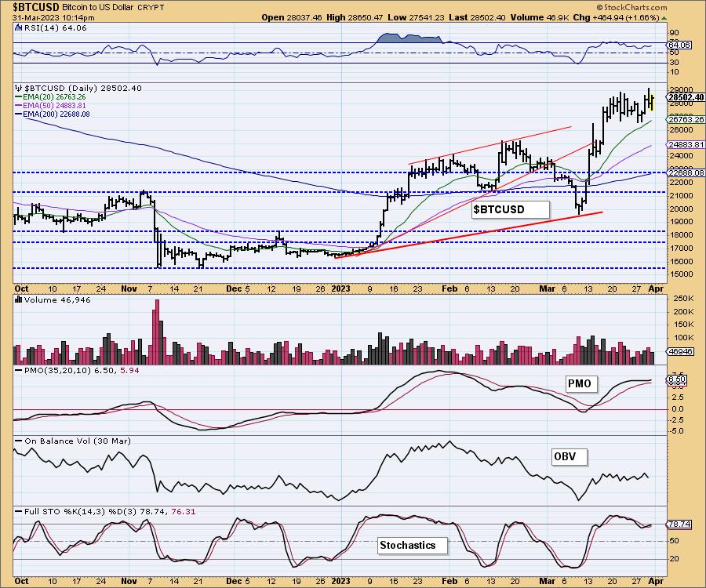Click the green up-arrow after the Chg value

coord(664,18)
